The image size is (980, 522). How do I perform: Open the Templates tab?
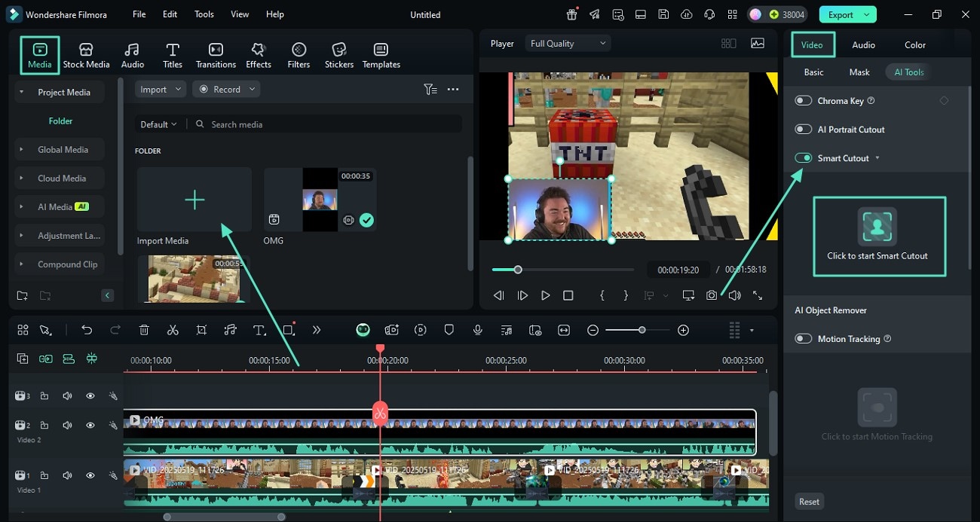click(x=381, y=55)
